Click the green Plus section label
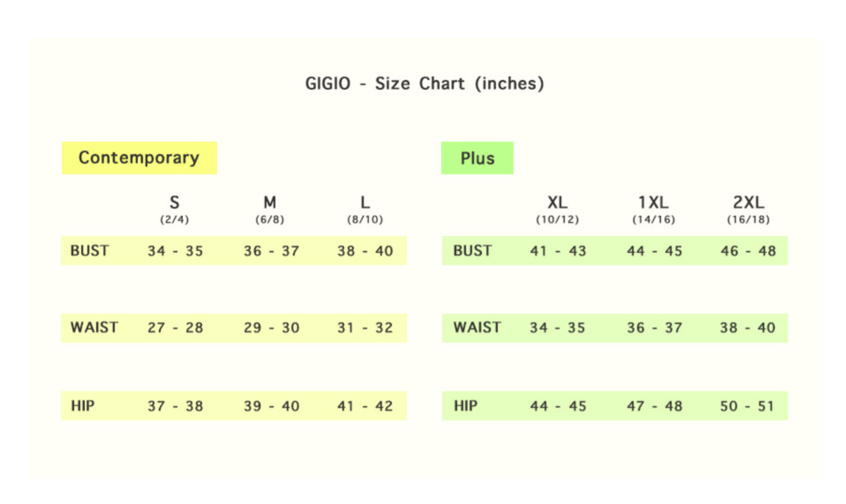This screenshot has height=504, width=846. 477,158
